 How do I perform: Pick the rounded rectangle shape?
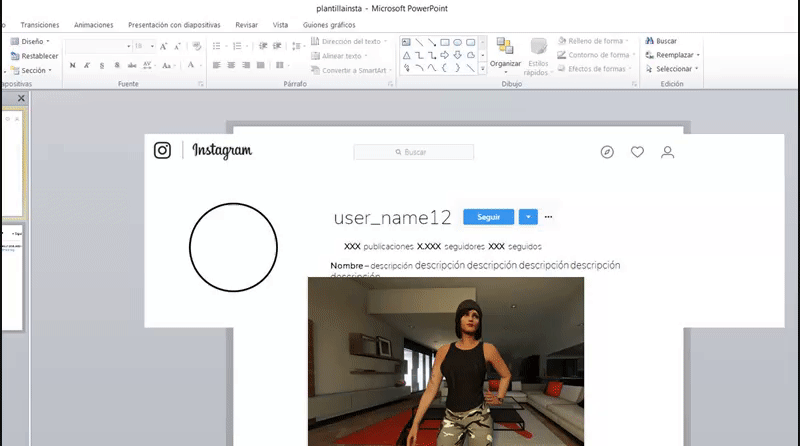470,42
